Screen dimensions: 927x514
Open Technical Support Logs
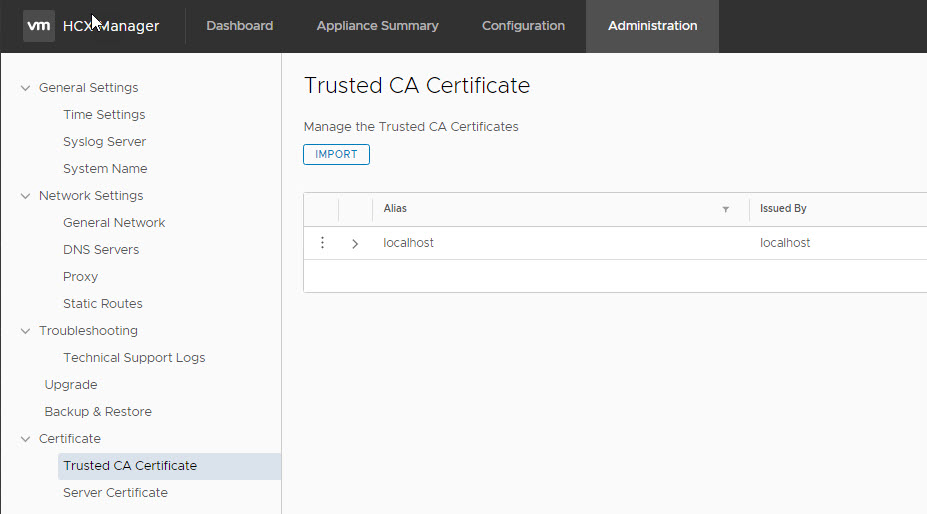[134, 358]
